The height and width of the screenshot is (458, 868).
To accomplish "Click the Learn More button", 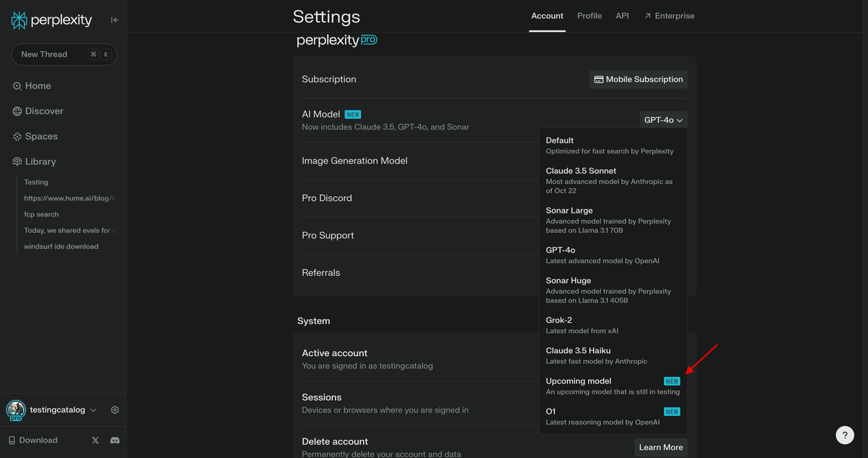I will click(x=660, y=447).
